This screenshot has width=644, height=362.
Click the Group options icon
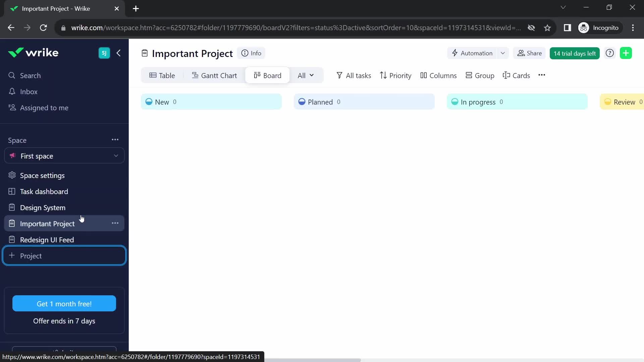480,75
